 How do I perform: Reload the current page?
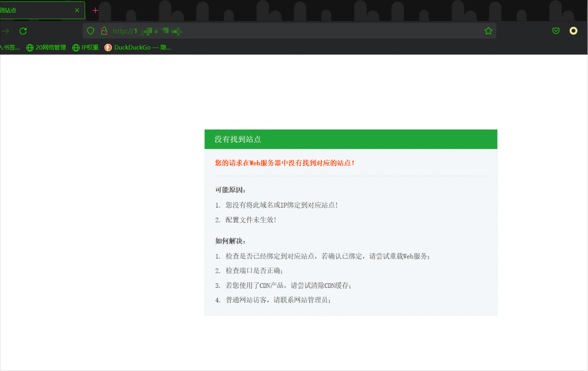point(23,31)
